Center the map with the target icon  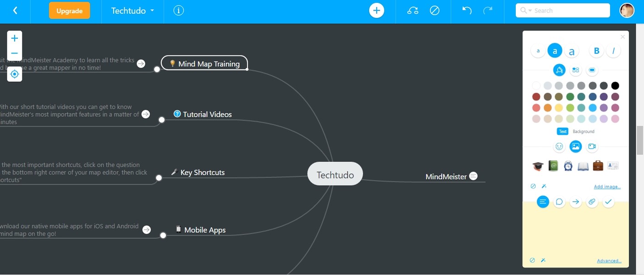pos(15,74)
